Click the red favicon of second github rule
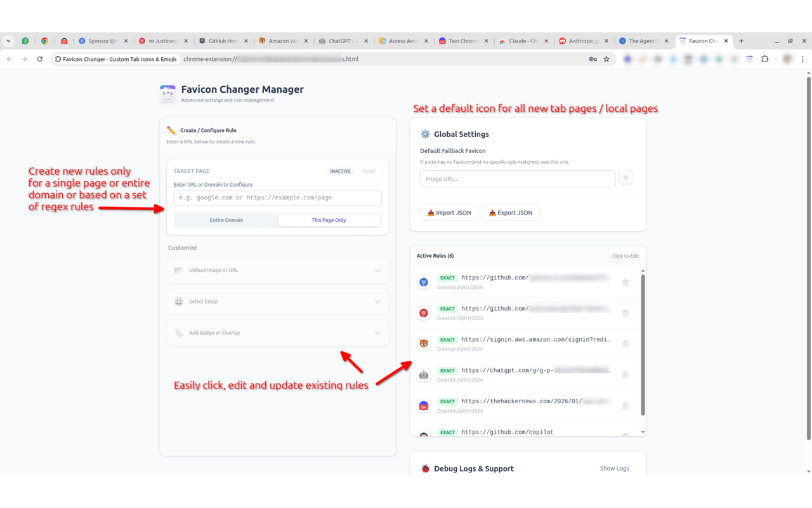812x508 pixels. 424,313
